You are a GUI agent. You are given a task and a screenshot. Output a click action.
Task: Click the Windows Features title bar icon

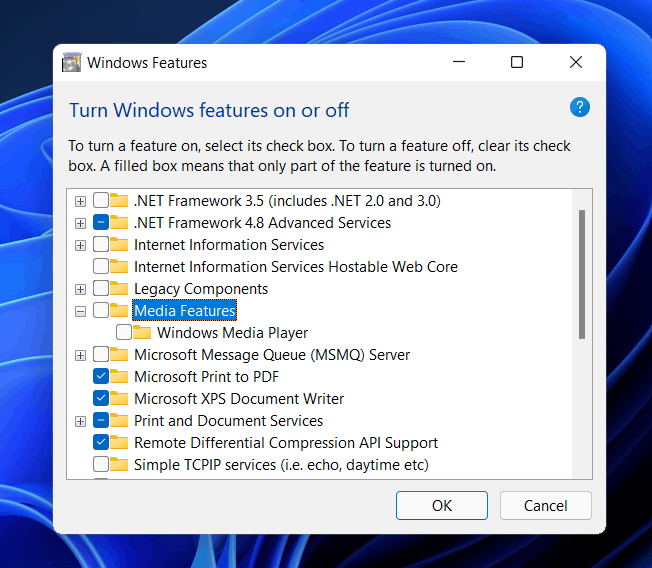point(72,63)
